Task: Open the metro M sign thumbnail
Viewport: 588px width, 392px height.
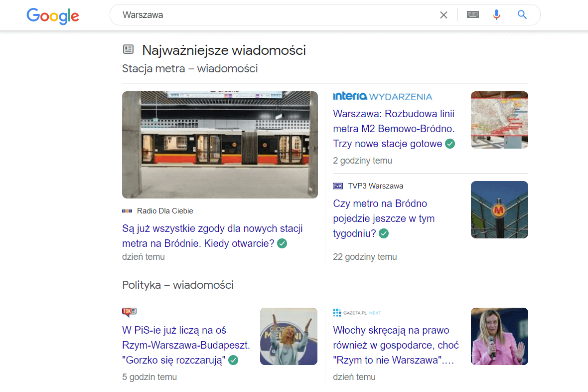Action: (x=499, y=209)
